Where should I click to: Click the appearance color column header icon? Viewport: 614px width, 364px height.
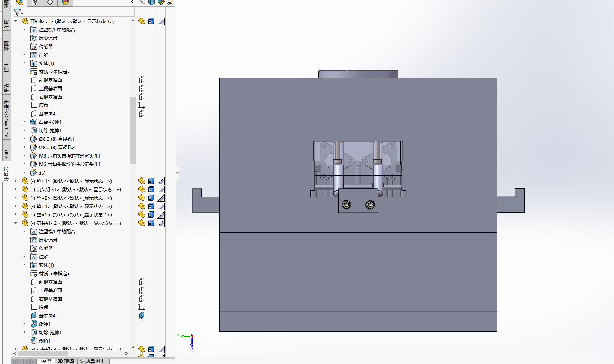161,3
